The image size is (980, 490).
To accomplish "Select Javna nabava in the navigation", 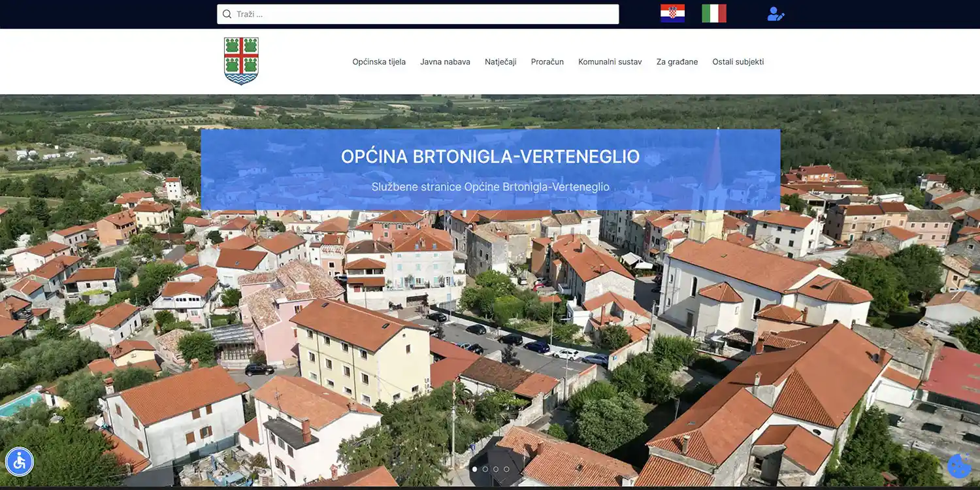I will pyautogui.click(x=445, y=61).
